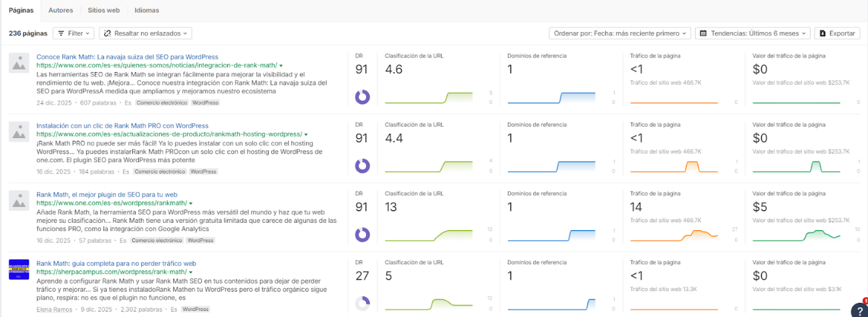The height and width of the screenshot is (317, 868).
Task: Open the Resaltar no enlazados dropdown
Action: coord(146,33)
